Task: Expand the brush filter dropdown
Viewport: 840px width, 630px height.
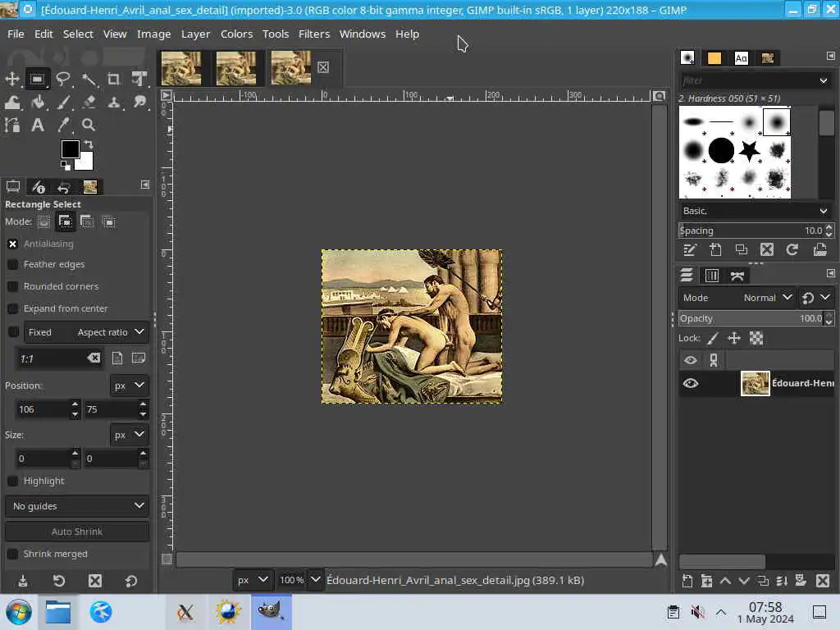Action: (823, 81)
